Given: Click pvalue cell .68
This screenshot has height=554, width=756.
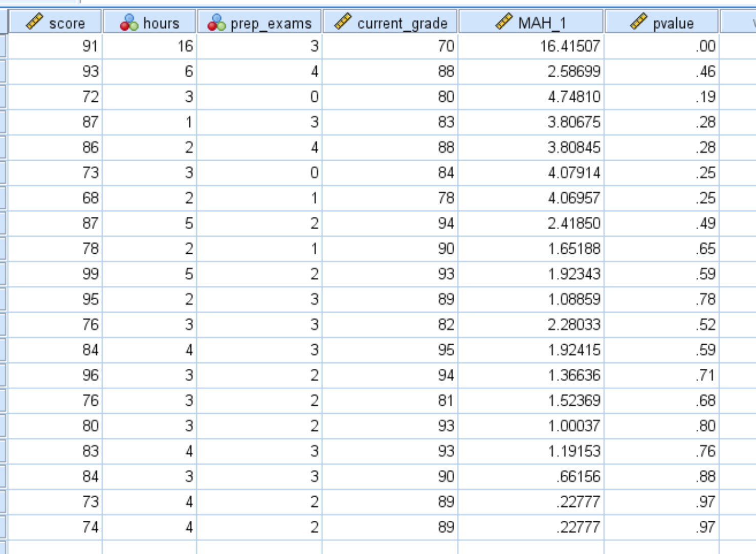Looking at the screenshot, I should coord(662,401).
